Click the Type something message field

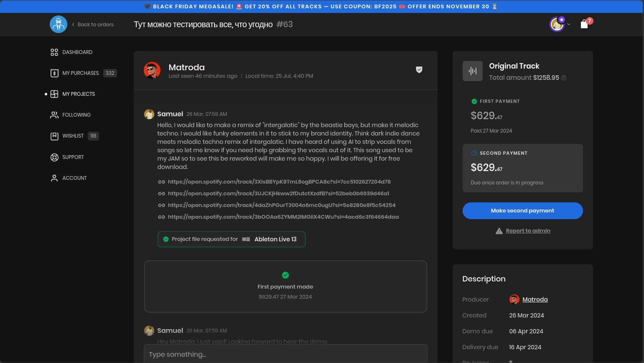tap(285, 354)
